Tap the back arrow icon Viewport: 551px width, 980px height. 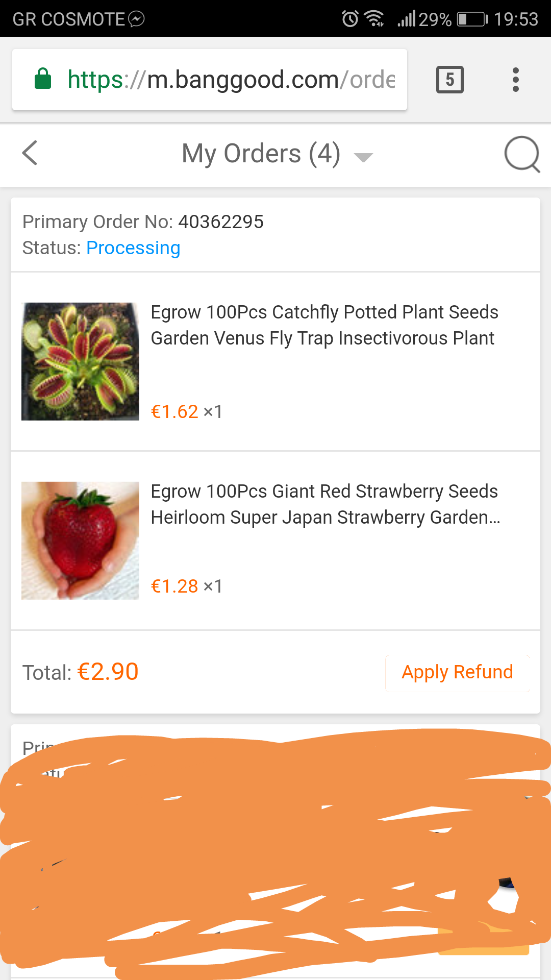[x=30, y=153]
